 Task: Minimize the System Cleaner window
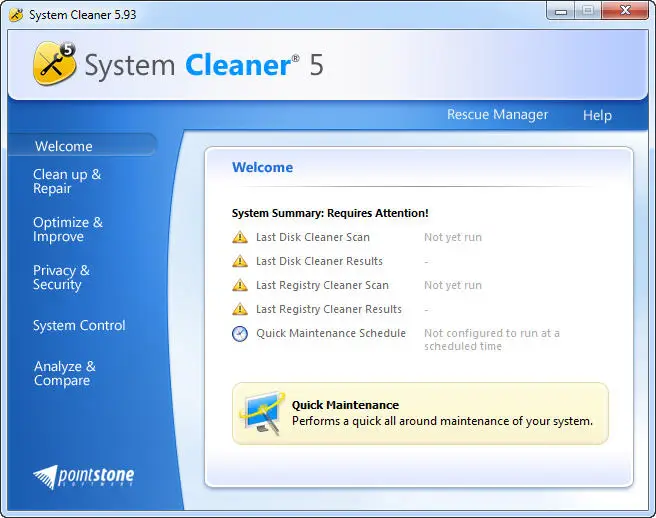click(x=561, y=11)
